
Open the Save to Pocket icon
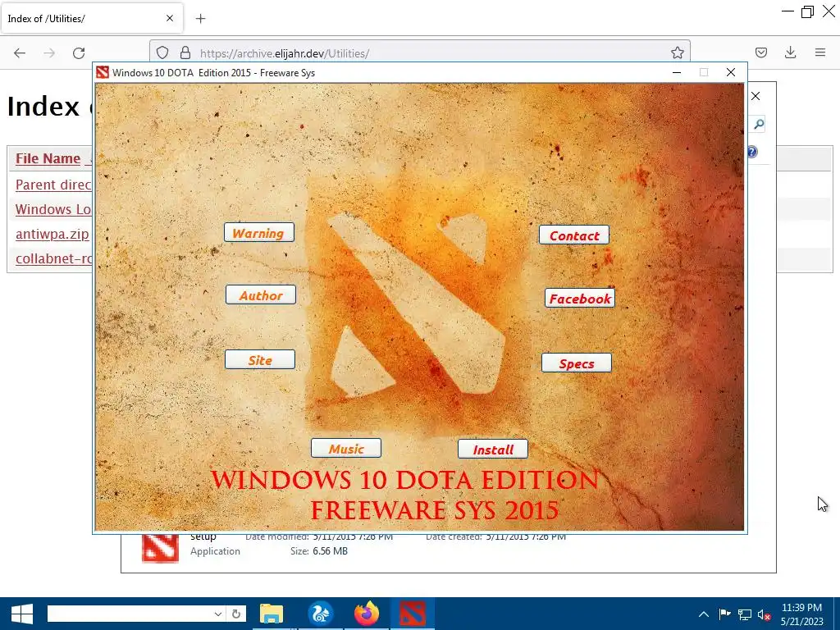(761, 52)
